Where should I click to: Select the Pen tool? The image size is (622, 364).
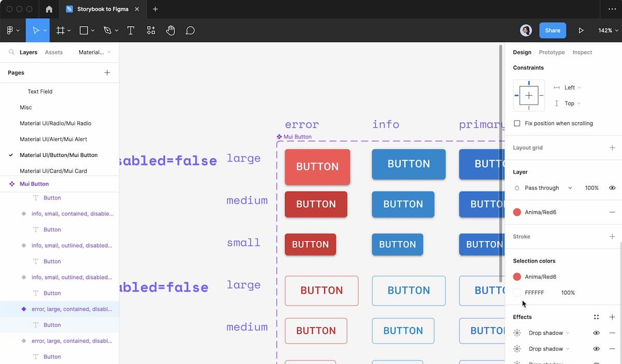click(x=107, y=31)
